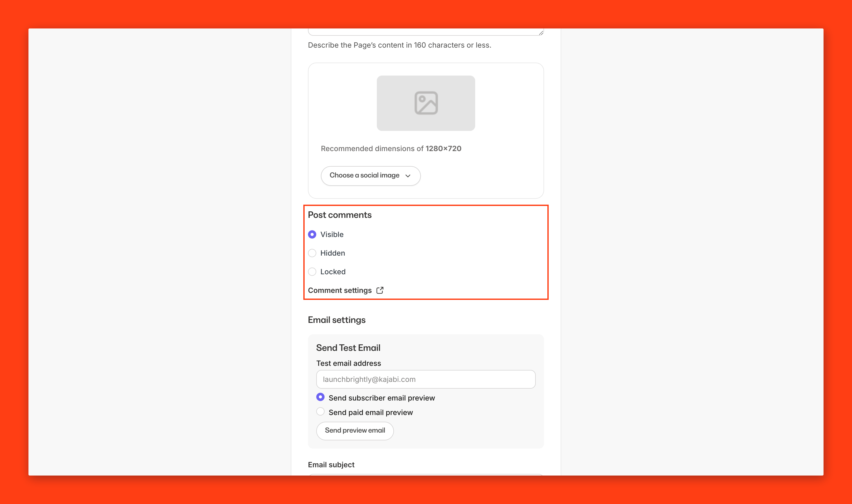Click the Hidden option label text
Screen dimensions: 852x504
pyautogui.click(x=333, y=253)
